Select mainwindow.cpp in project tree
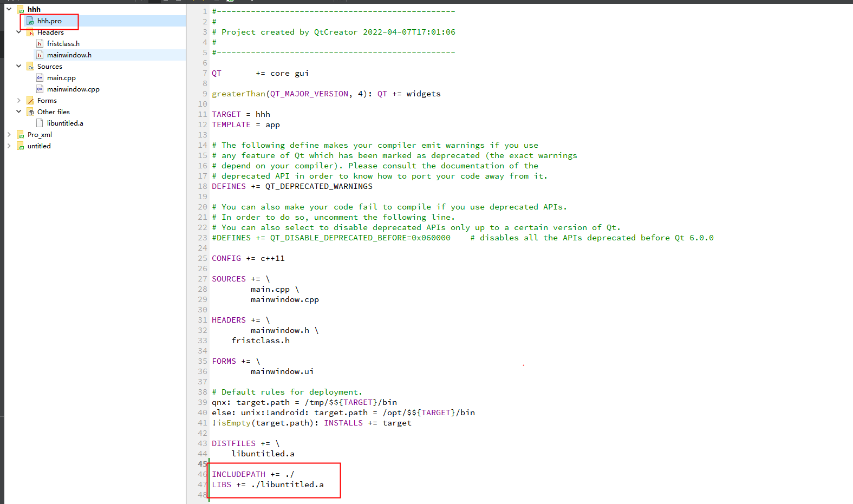 [x=73, y=89]
